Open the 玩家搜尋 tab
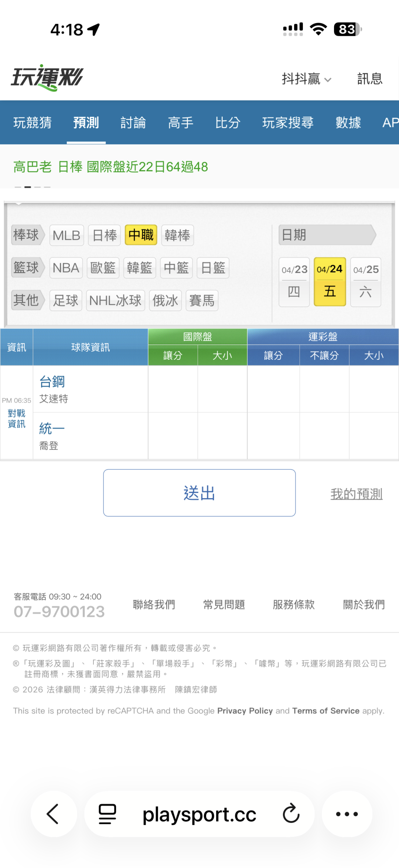 pyautogui.click(x=288, y=122)
